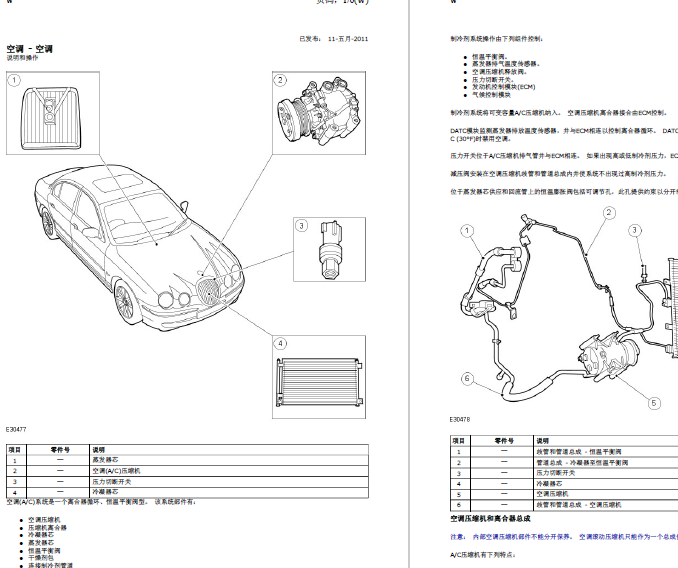Click the publish date '11-五月-2011'
Image resolution: width=678 pixels, height=568 pixels.
point(348,38)
